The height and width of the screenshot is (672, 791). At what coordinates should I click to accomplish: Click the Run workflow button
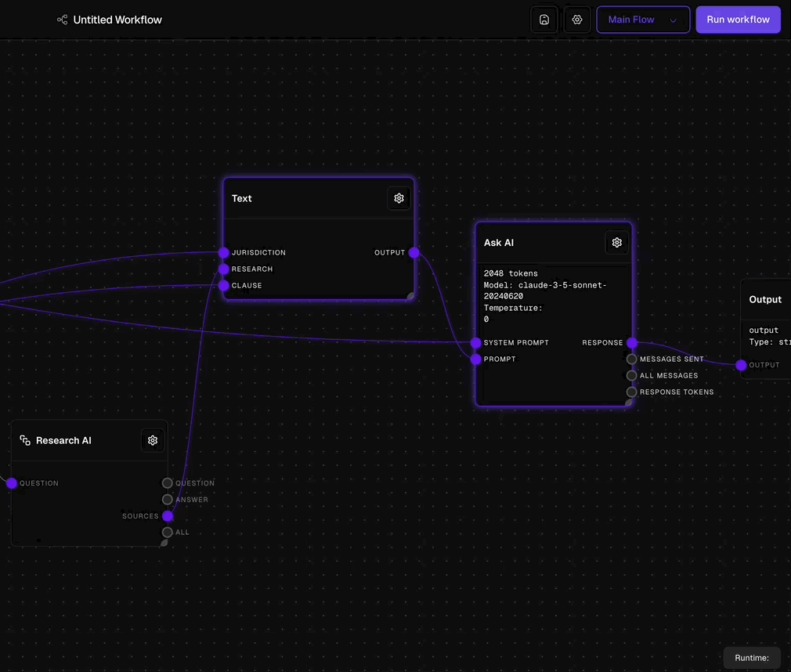pyautogui.click(x=738, y=19)
